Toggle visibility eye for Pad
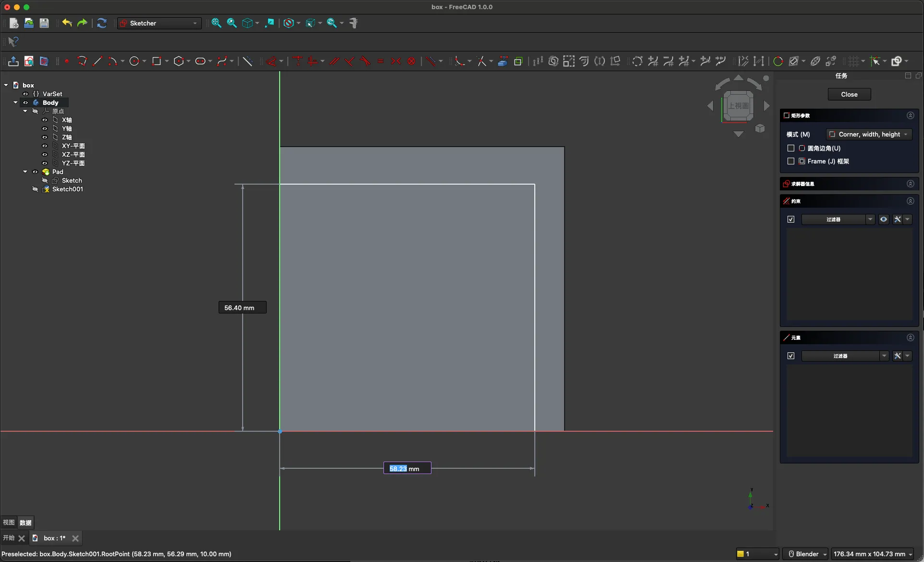This screenshot has width=924, height=562. coord(35,172)
